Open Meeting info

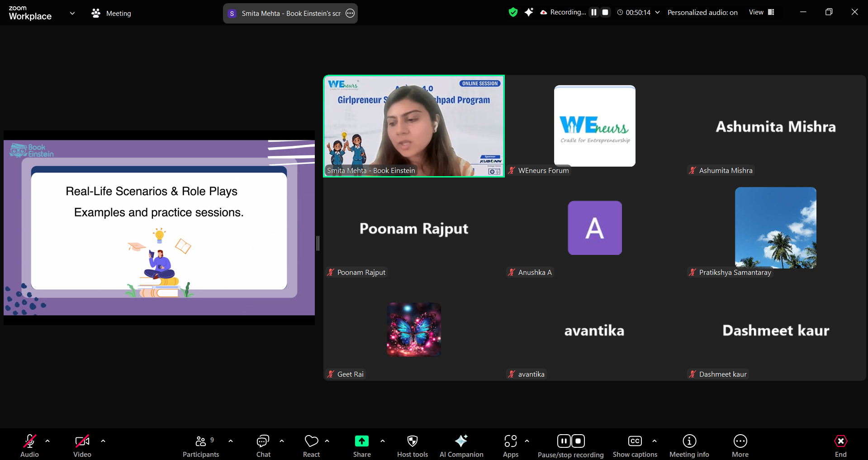(x=689, y=446)
